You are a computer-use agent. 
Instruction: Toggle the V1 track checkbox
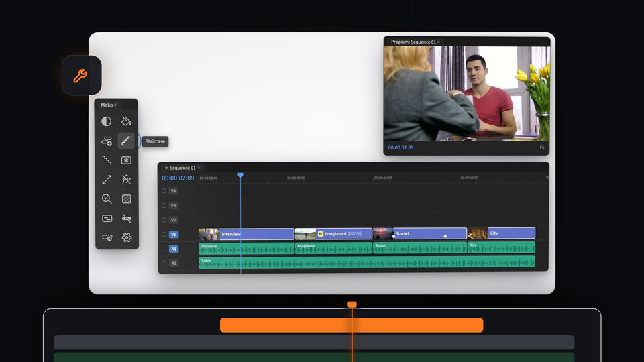click(x=164, y=235)
